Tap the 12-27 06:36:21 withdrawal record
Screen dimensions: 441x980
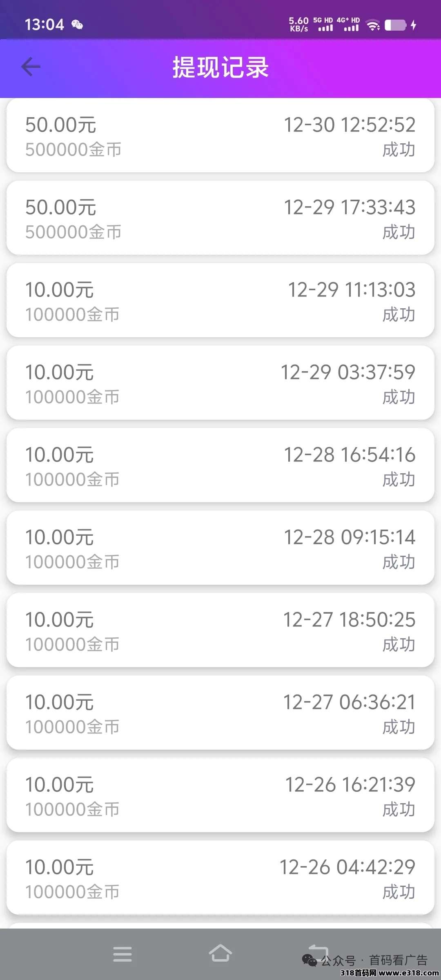click(x=220, y=713)
